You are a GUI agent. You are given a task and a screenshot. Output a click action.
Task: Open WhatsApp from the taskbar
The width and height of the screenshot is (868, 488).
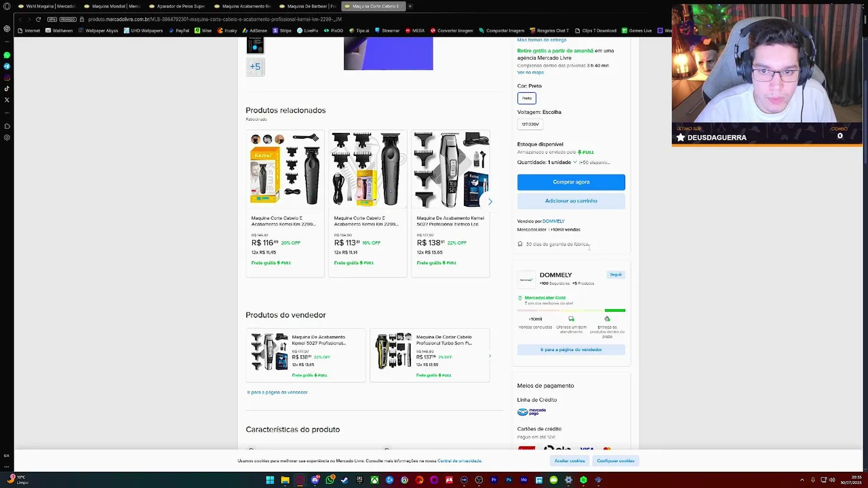(330, 480)
